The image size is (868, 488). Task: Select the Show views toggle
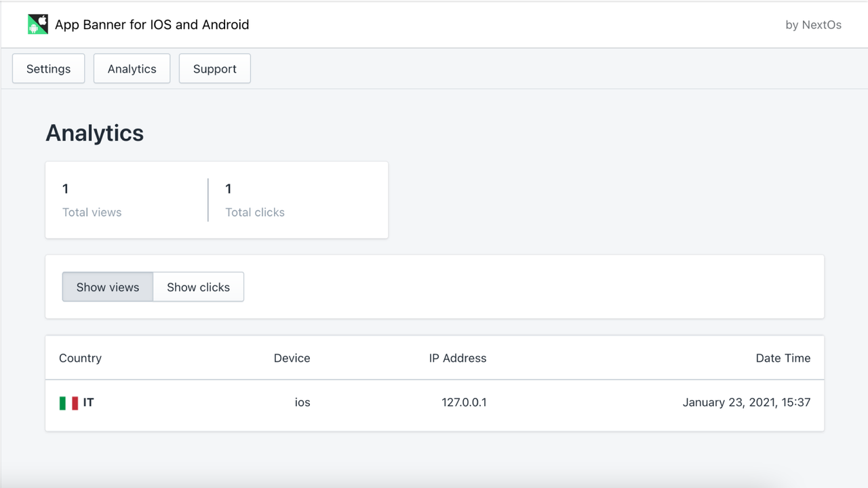click(x=107, y=287)
